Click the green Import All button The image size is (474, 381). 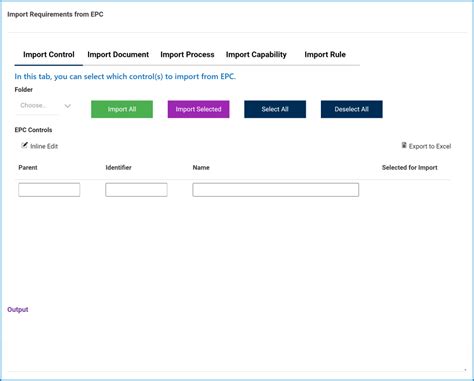coord(122,109)
